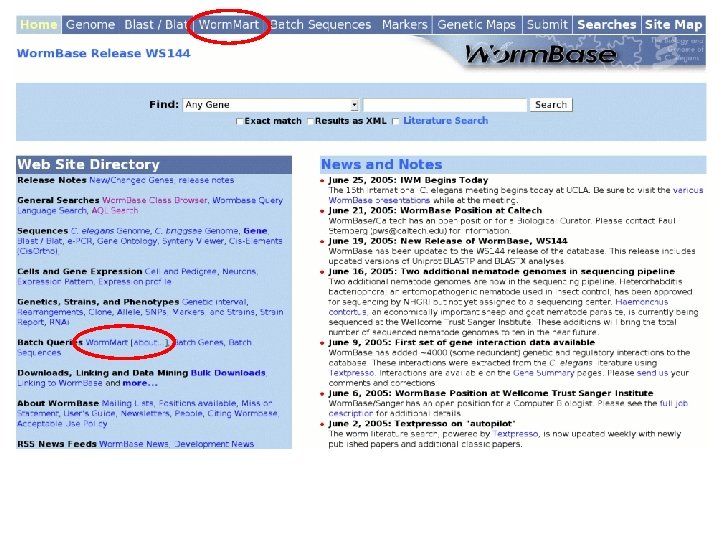
Task: Click the Search button
Action: pyautogui.click(x=551, y=105)
